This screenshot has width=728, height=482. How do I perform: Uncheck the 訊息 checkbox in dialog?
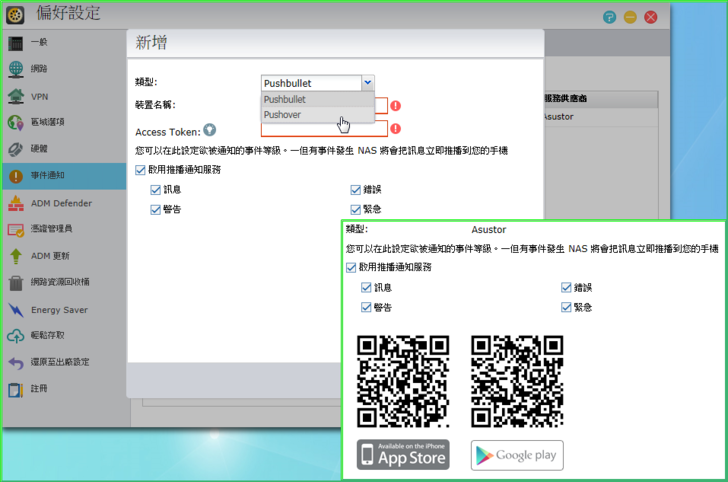(x=155, y=189)
